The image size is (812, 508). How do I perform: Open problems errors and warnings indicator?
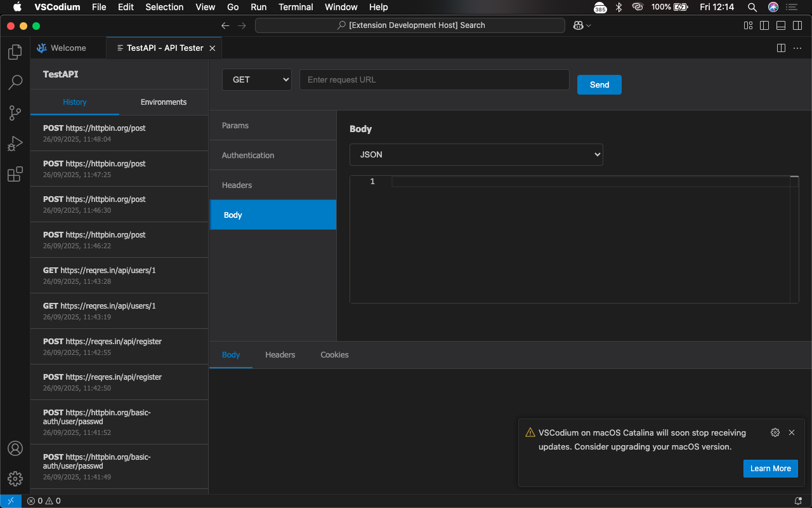tap(44, 501)
